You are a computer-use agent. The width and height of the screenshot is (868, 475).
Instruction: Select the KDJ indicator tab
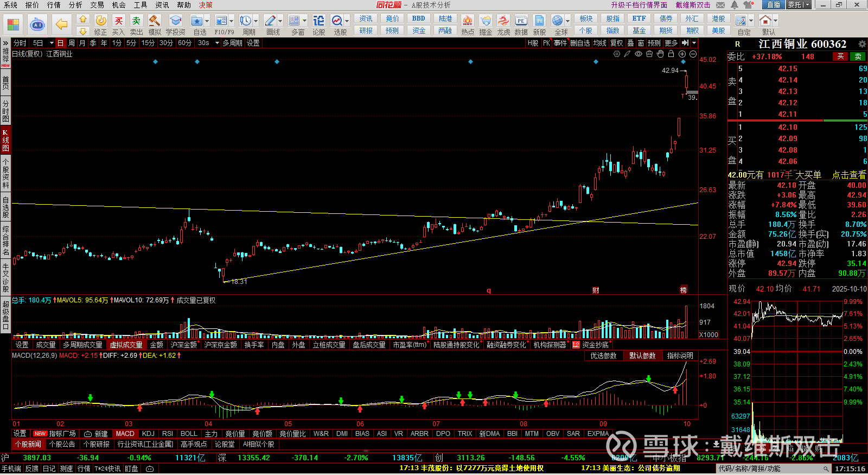tap(148, 434)
